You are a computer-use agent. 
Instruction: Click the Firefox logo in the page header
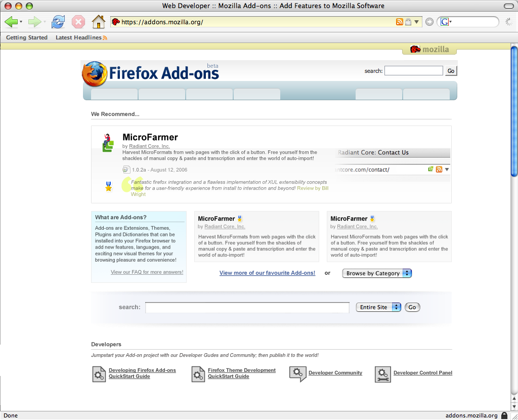click(x=95, y=74)
